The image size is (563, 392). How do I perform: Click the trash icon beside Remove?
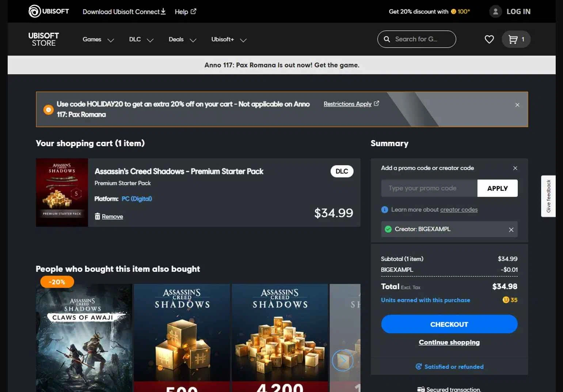[97, 216]
